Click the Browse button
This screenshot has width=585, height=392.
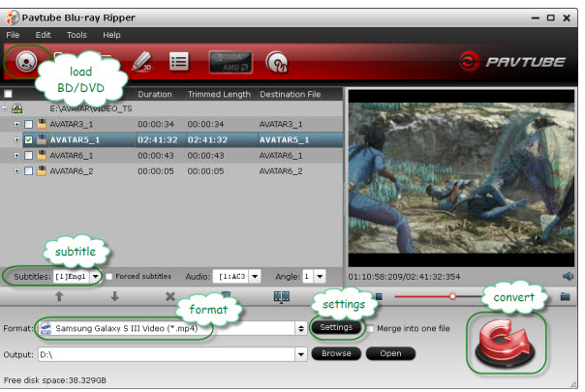336,353
